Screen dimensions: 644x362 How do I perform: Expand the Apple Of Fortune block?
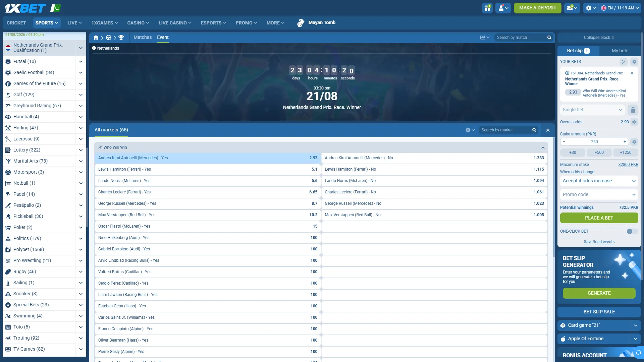click(635, 339)
